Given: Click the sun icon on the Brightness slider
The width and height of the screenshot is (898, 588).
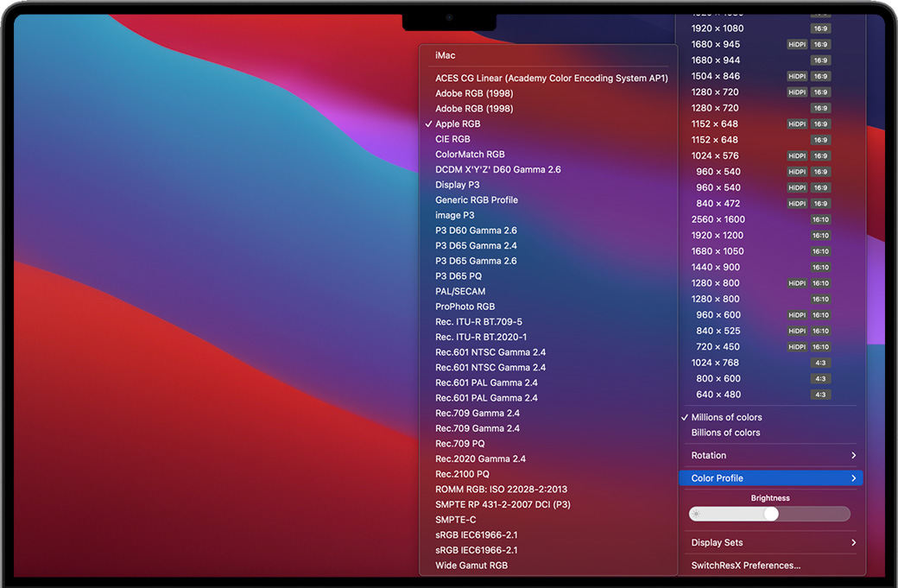Looking at the screenshot, I should pos(697,514).
